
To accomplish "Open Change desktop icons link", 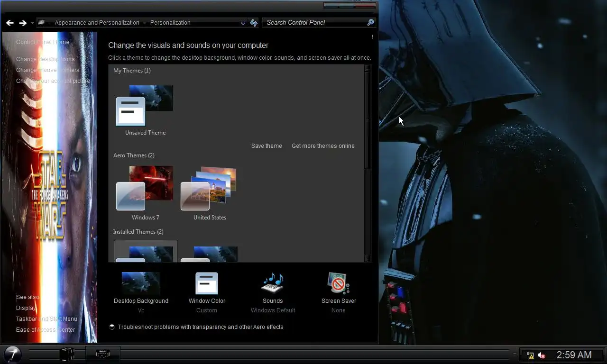I will click(46, 59).
